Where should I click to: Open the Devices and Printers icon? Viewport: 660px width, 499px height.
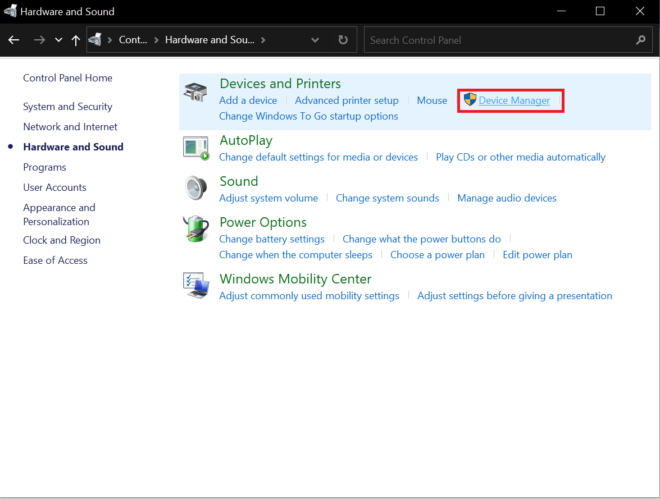tap(196, 92)
